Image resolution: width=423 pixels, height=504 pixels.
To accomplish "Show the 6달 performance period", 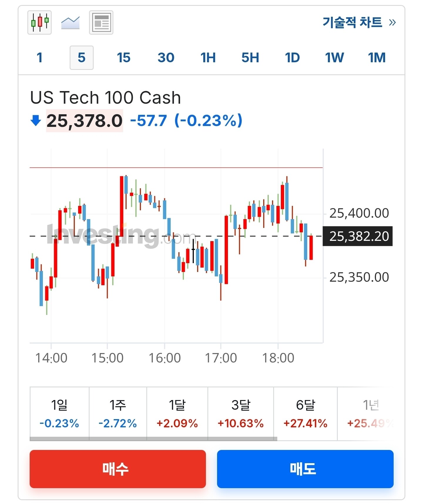I will 305,413.
